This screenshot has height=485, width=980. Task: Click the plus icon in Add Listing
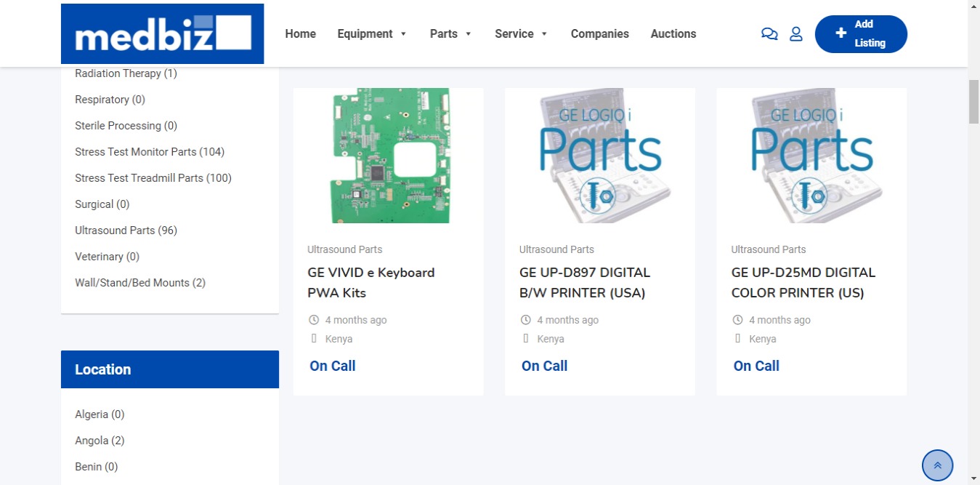point(841,33)
